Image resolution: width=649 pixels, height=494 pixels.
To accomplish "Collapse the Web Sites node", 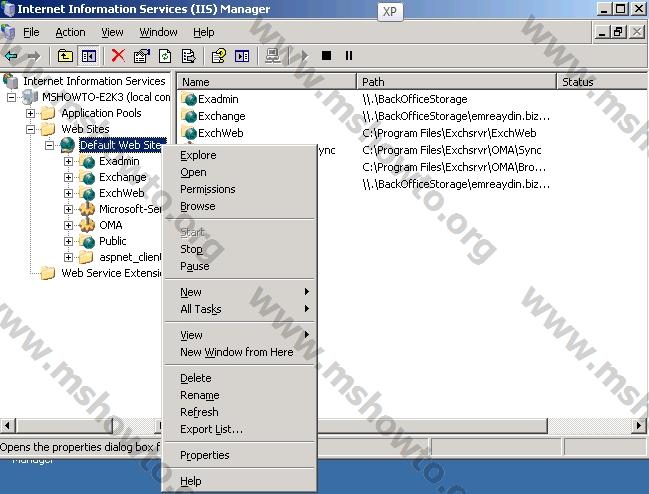I will (x=30, y=129).
